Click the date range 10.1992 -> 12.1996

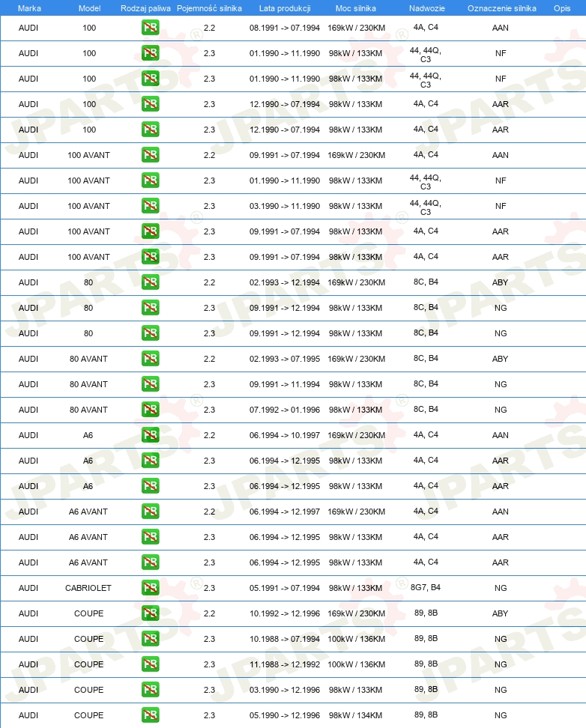pos(285,613)
